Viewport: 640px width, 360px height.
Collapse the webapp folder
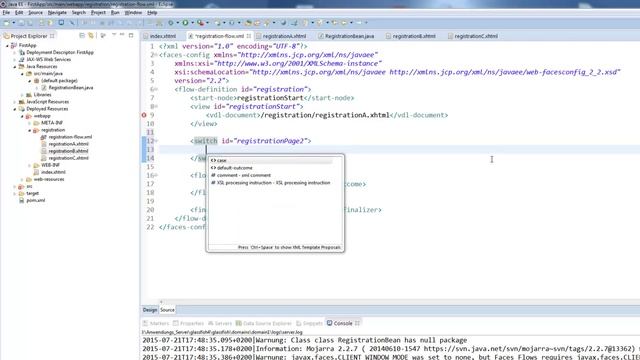pos(22,116)
